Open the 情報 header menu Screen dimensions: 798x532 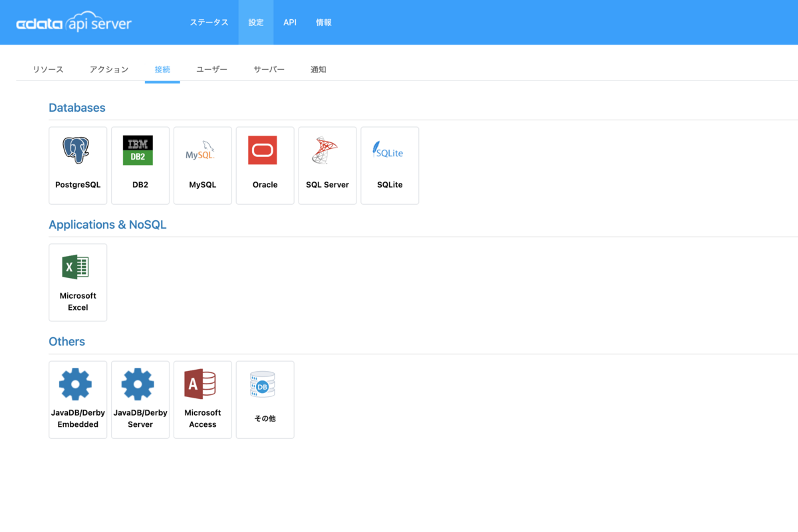[324, 23]
